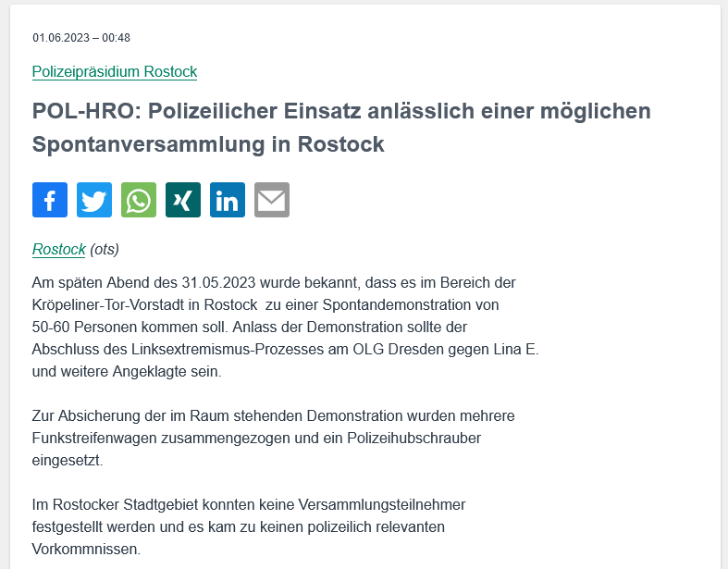Click the (ots) label next to Rostock

point(105,250)
